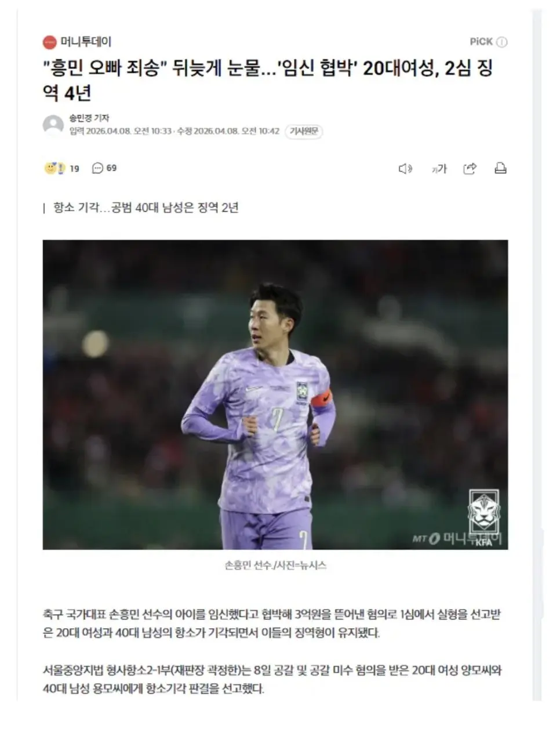Play article audio with speaker icon

pyautogui.click(x=405, y=169)
